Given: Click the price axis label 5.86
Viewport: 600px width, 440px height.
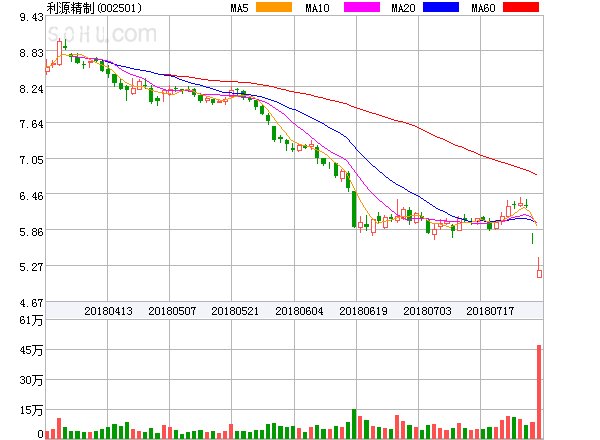Looking at the screenshot, I should point(31,232).
